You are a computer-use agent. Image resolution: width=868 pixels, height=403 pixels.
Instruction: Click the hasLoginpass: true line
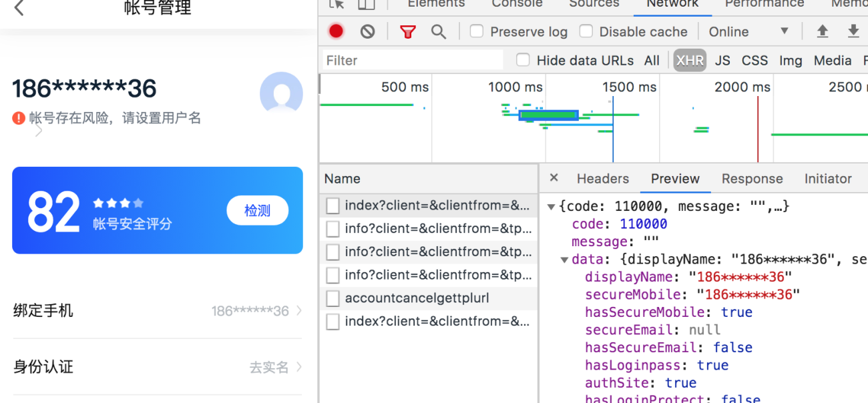[656, 365]
